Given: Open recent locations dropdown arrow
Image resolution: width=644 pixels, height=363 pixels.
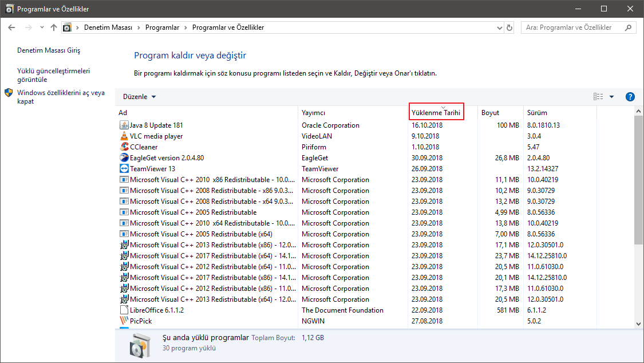Looking at the screenshot, I should [x=42, y=27].
